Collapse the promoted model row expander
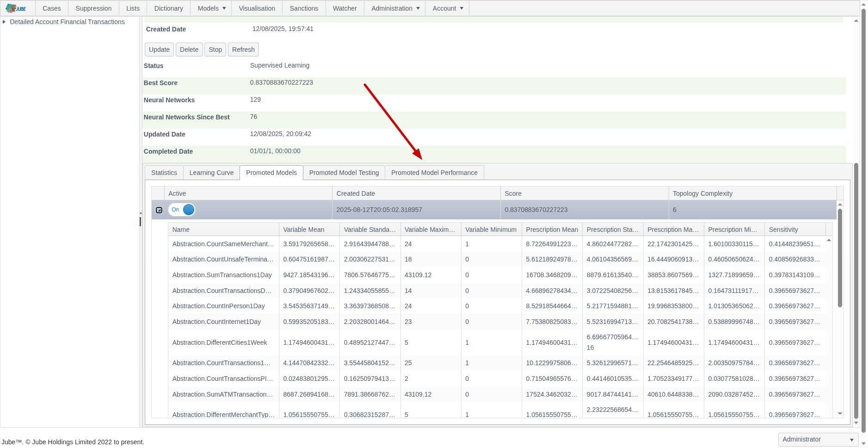Image resolution: width=868 pixels, height=448 pixels. (x=159, y=210)
